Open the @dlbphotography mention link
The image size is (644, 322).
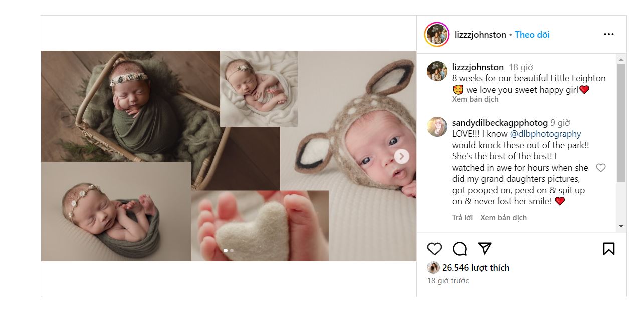click(x=545, y=134)
